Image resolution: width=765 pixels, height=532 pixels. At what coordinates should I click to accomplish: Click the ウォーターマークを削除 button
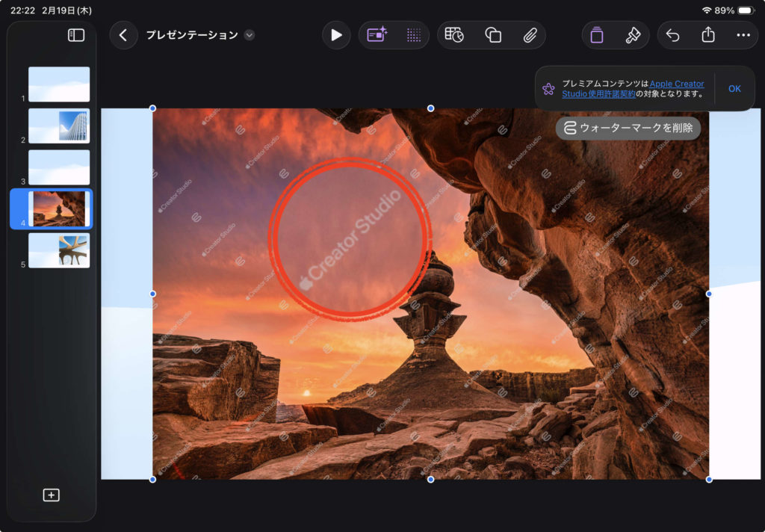tap(628, 128)
